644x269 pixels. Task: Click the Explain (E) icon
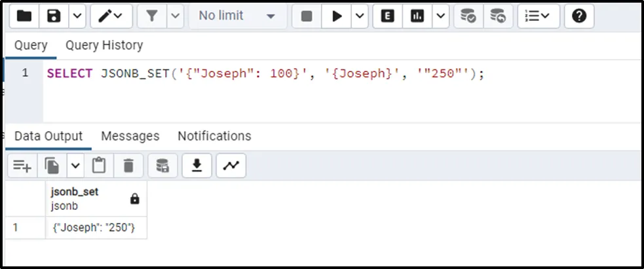(x=387, y=16)
